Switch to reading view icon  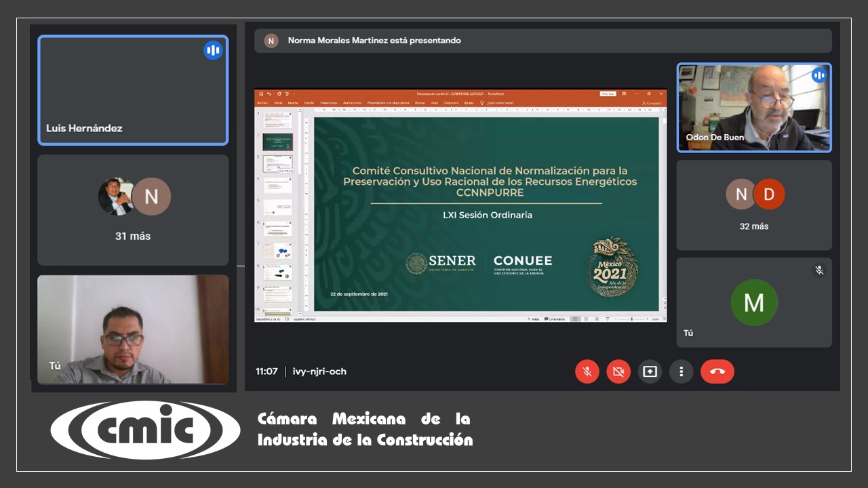click(x=597, y=319)
